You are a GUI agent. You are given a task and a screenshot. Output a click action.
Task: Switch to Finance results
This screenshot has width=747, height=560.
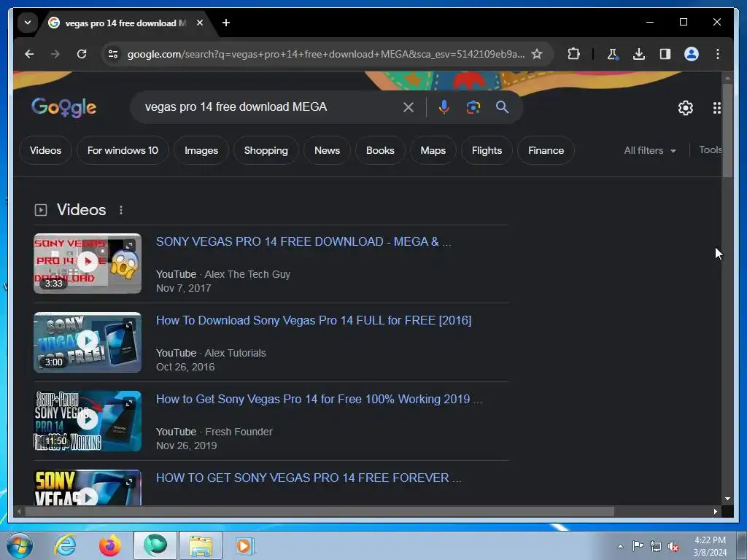point(546,150)
